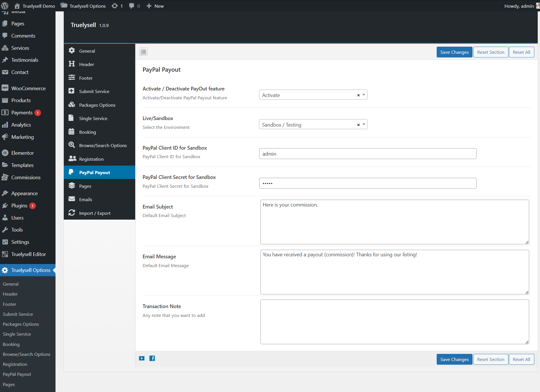Viewport: 540px width, 392px height.
Task: Expand the Live/Sandbox environment dropdown
Action: [364, 125]
